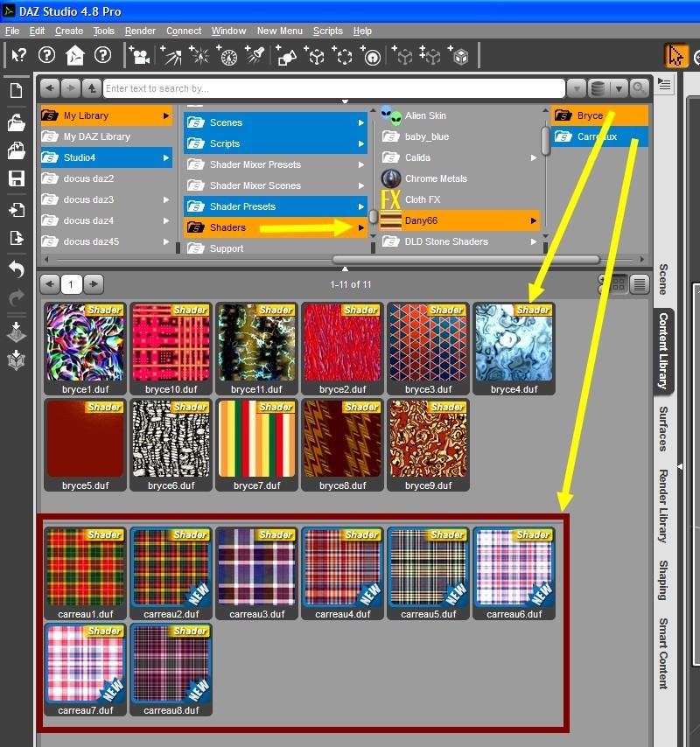Image resolution: width=700 pixels, height=747 pixels.
Task: Select the bryce10.duf shader thumbnail
Action: pos(171,349)
